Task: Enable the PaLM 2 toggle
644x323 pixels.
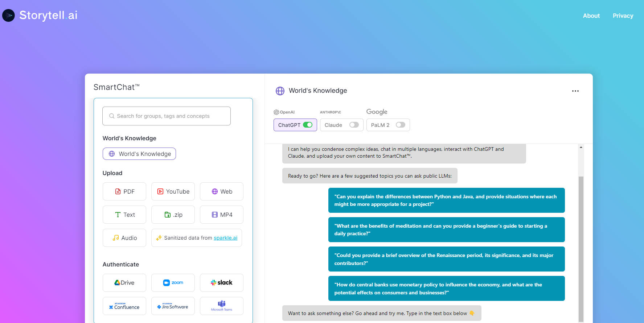Action: (401, 125)
